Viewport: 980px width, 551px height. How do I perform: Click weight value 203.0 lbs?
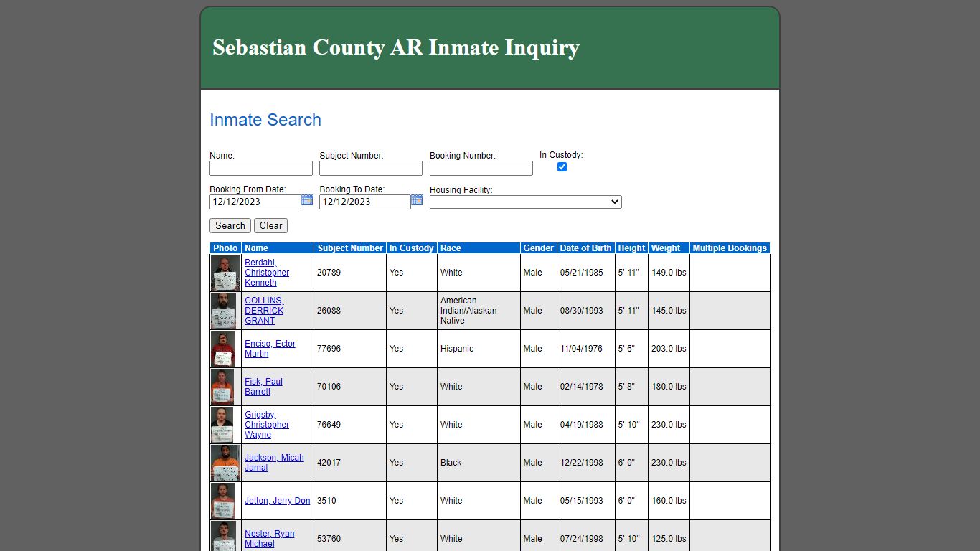coord(669,349)
